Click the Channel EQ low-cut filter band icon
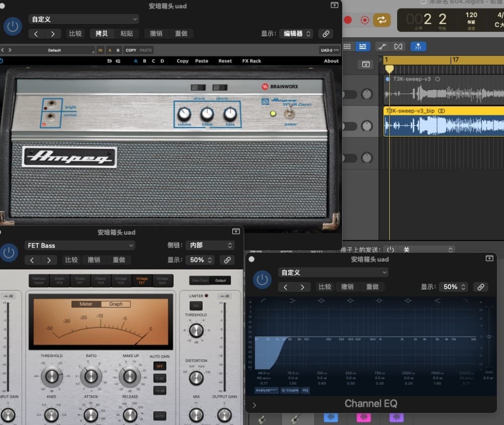This screenshot has height=425, width=504. click(x=263, y=301)
